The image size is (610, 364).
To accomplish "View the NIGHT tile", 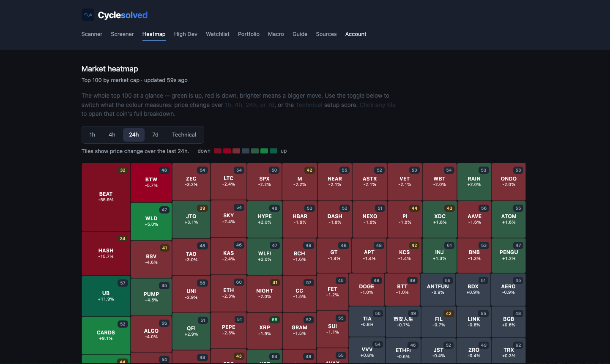I will (265, 294).
